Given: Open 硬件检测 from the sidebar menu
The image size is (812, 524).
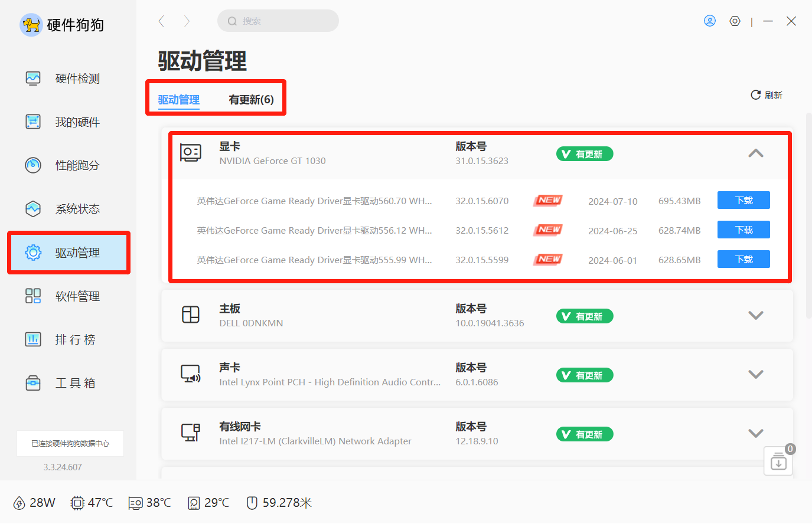Looking at the screenshot, I should [77, 78].
